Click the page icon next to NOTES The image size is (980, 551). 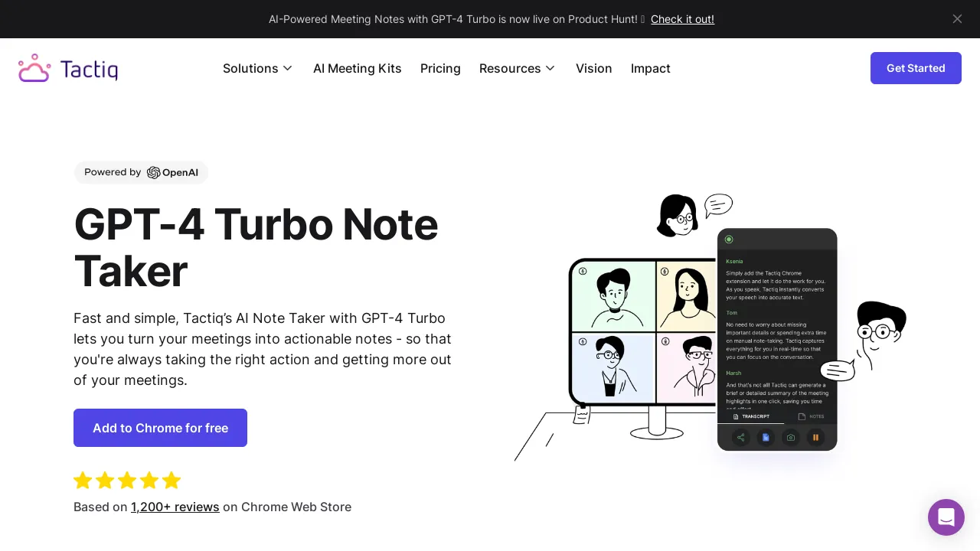pyautogui.click(x=802, y=416)
